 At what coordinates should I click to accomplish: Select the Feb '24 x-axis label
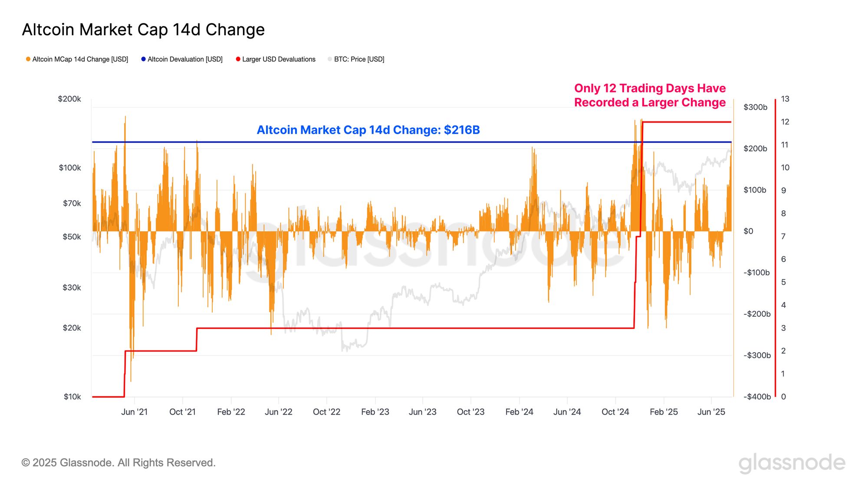(x=519, y=412)
